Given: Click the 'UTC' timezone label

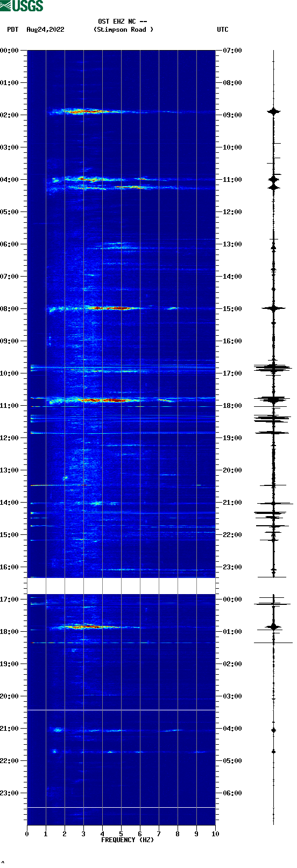Looking at the screenshot, I should [223, 30].
